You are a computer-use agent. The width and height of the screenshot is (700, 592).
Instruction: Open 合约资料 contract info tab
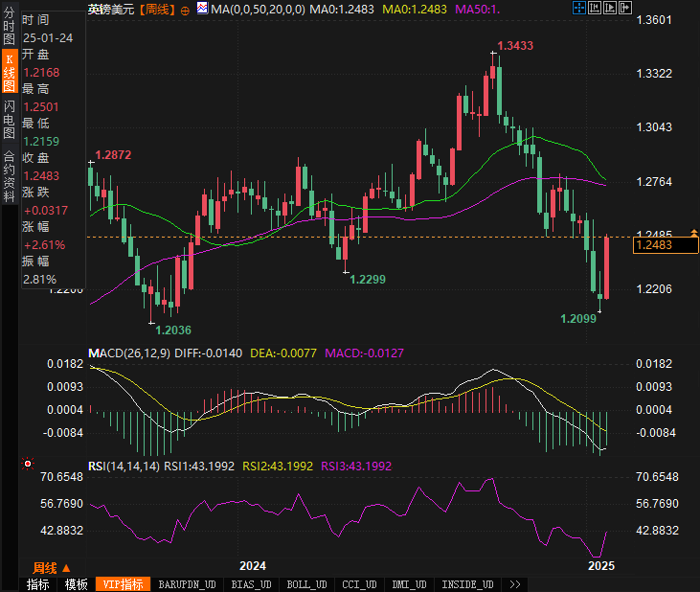coord(9,176)
